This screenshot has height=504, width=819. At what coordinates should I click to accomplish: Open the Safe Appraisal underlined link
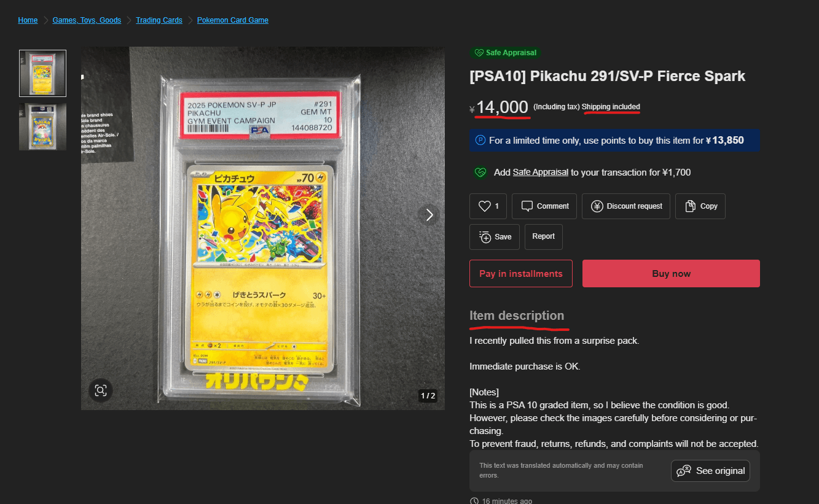541,173
